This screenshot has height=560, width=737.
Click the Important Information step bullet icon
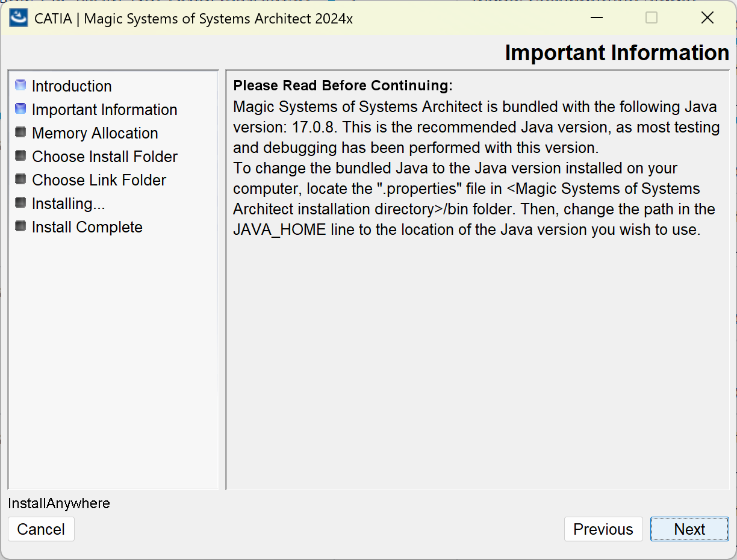(x=21, y=109)
